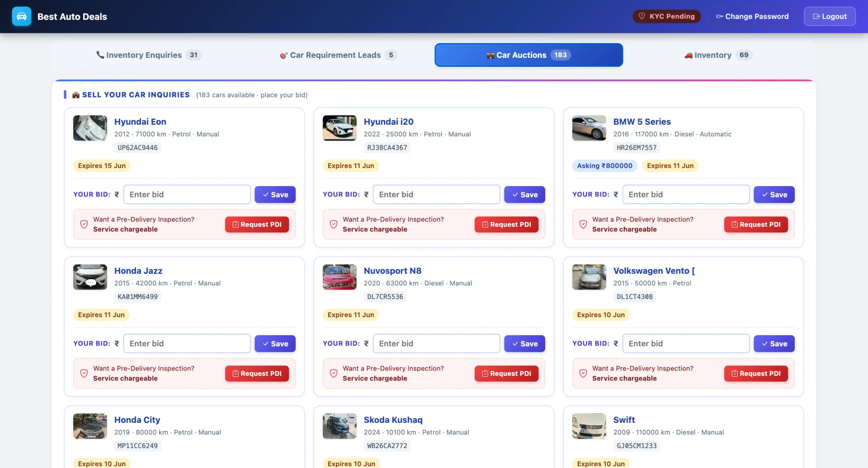Screen dimensions: 868x468
Task: Open the Hyundai i20 car photo
Action: click(340, 128)
